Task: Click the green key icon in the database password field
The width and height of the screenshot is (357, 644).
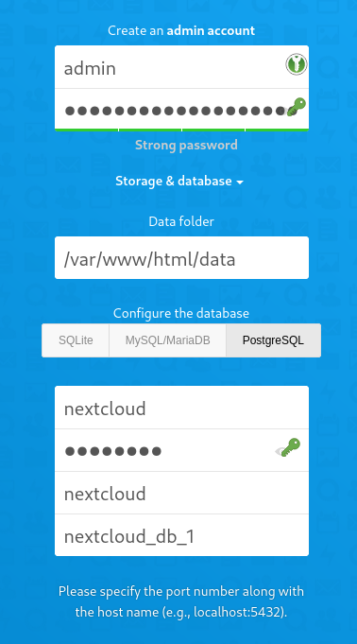Action: click(291, 447)
